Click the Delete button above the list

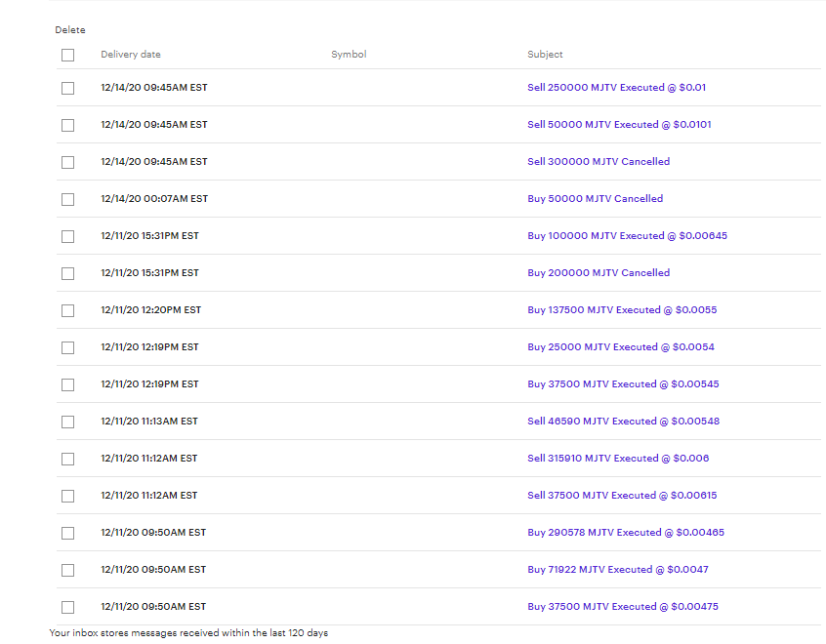(70, 30)
